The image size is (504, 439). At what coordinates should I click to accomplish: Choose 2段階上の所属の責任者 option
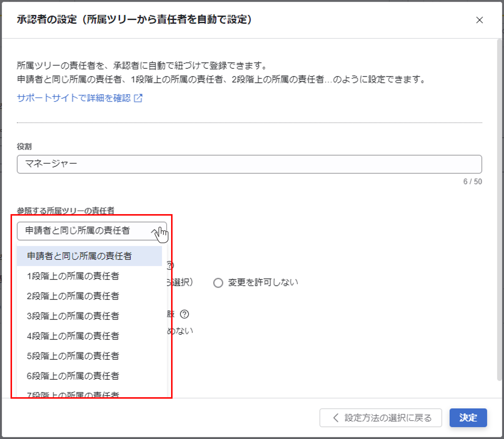89,296
